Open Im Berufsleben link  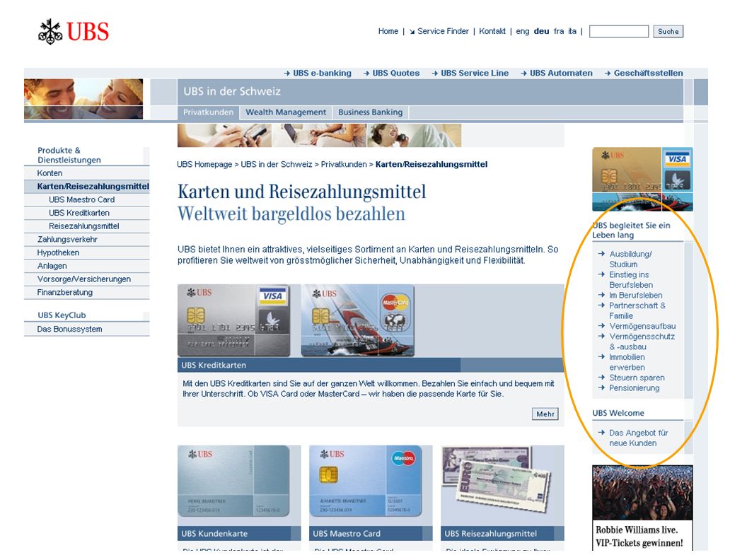click(x=635, y=296)
